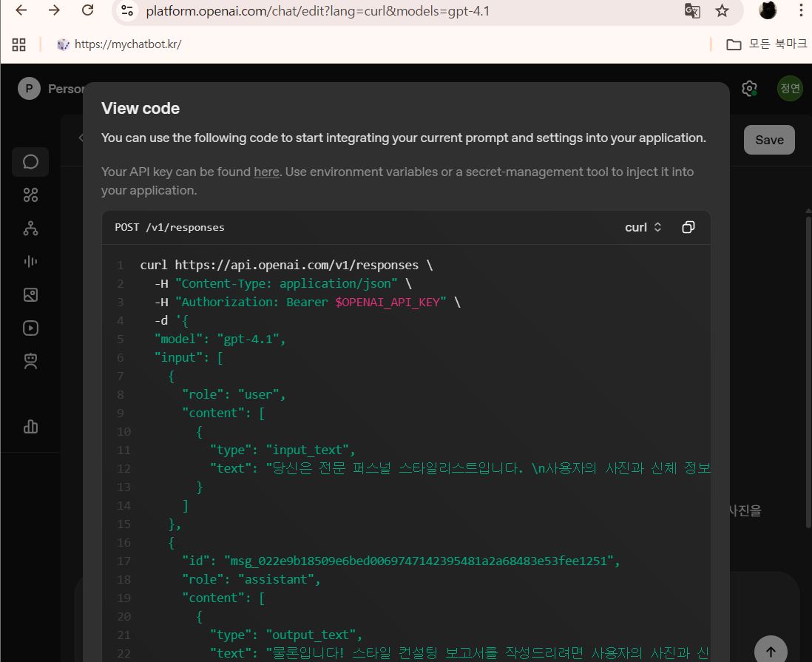
Task: Open the apps grid in bookmarks bar
Action: pyautogui.click(x=18, y=44)
